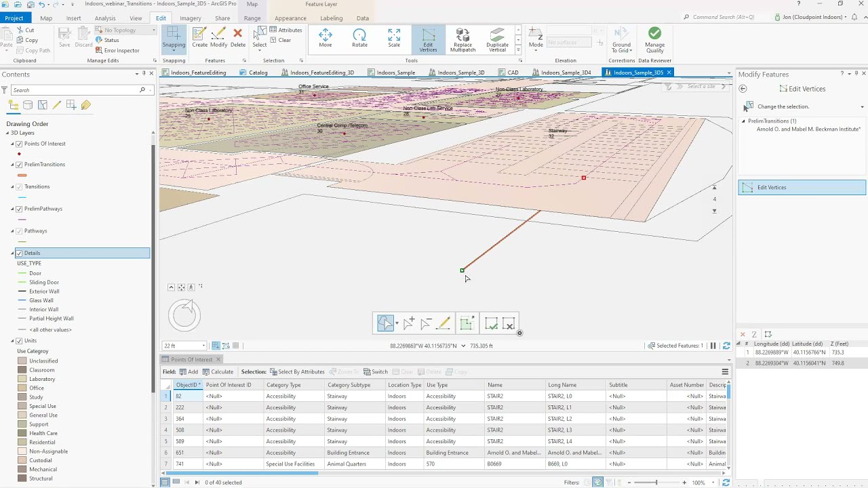
Task: Clear the current selection in ribbon
Action: point(280,40)
